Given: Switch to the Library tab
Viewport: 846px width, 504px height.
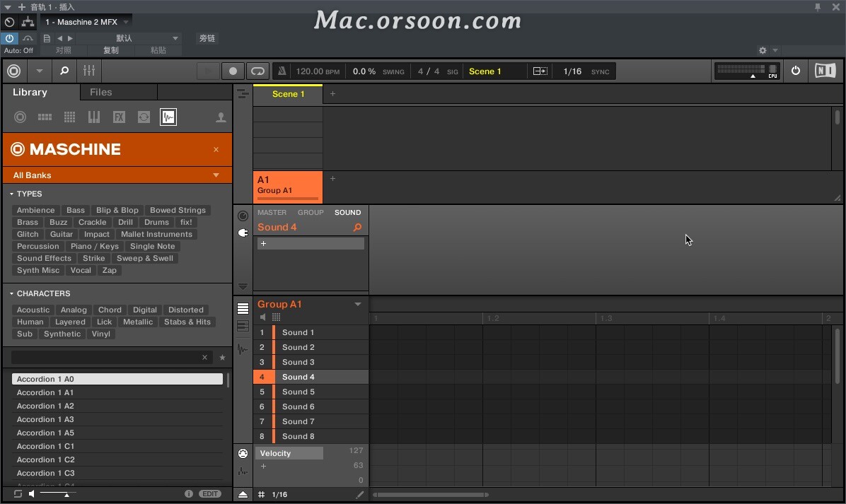Looking at the screenshot, I should tap(30, 92).
